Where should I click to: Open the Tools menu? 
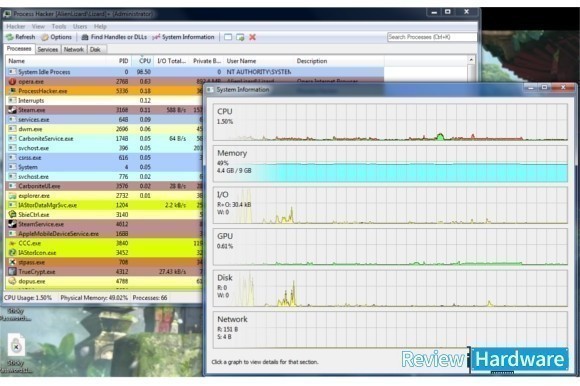[x=59, y=27]
